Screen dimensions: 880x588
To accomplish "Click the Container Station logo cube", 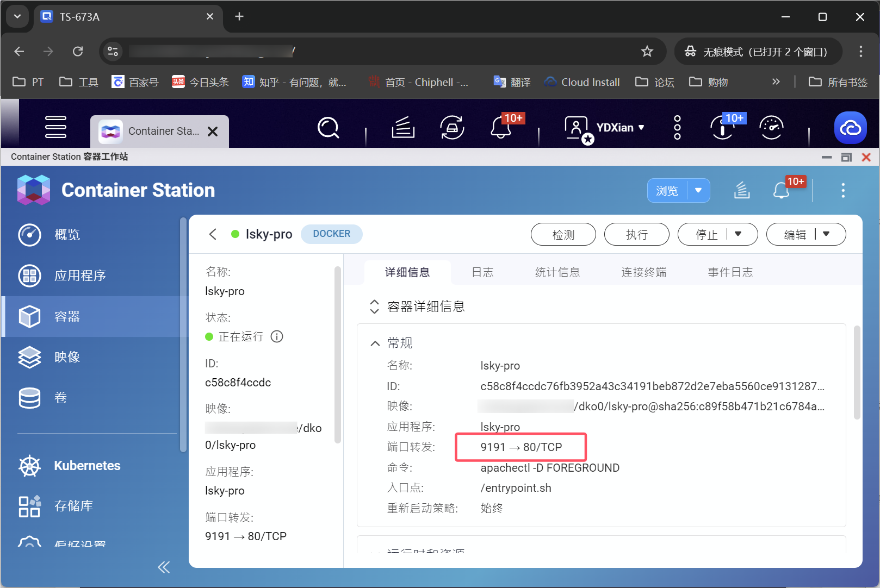I will pyautogui.click(x=34, y=190).
